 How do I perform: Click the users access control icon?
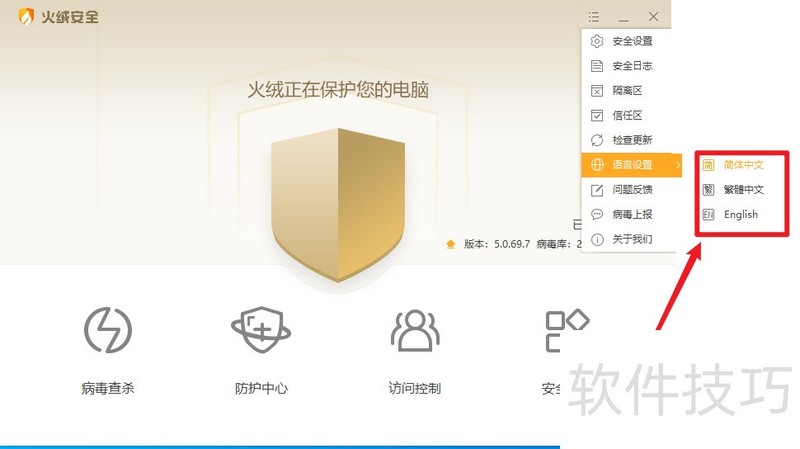pyautogui.click(x=415, y=330)
